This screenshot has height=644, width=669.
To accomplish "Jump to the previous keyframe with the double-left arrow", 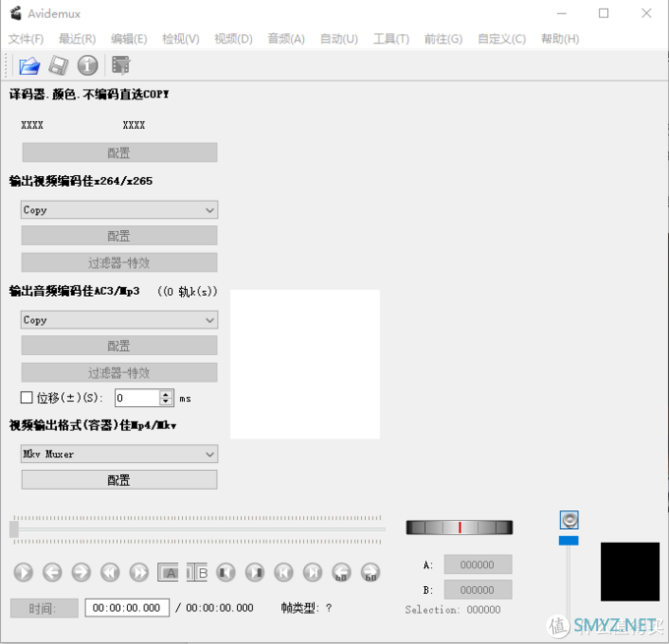I will tap(110, 572).
